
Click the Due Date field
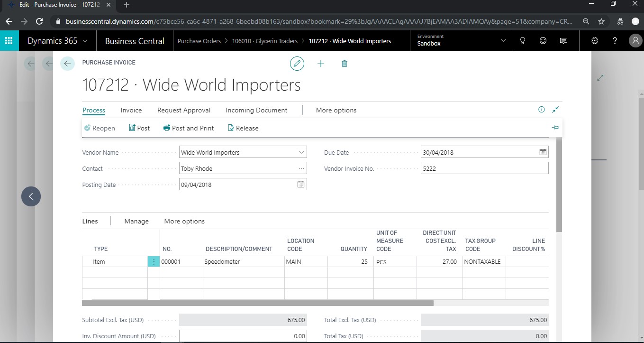click(484, 152)
